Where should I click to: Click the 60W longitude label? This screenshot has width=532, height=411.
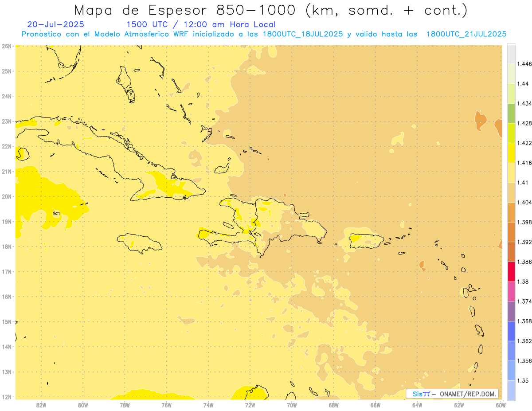pyautogui.click(x=501, y=405)
